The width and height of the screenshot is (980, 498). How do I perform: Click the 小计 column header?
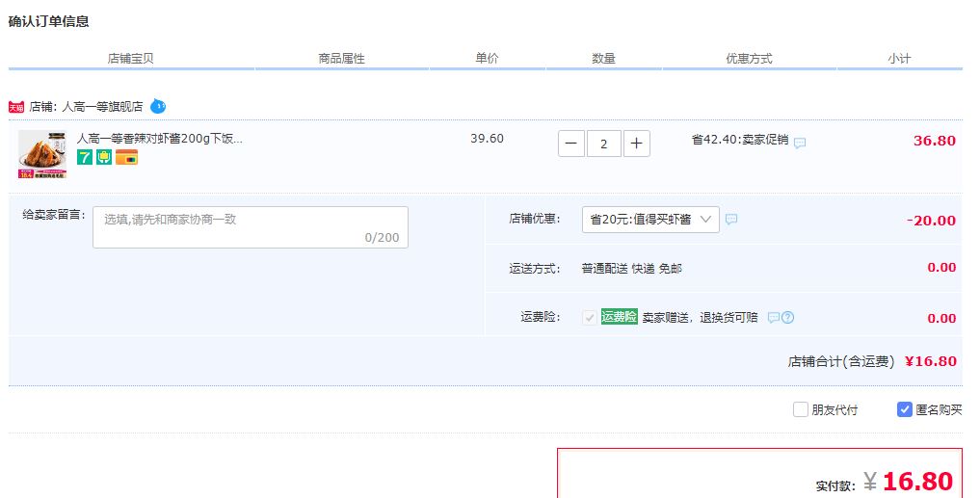899,59
